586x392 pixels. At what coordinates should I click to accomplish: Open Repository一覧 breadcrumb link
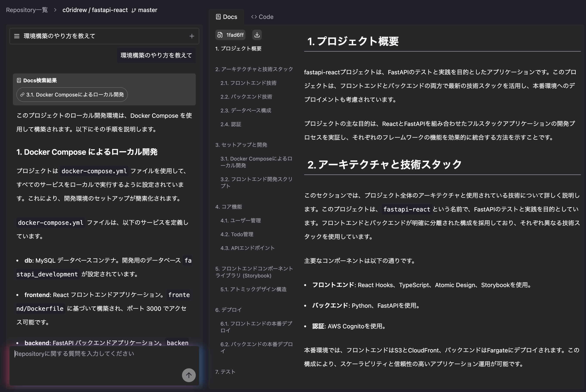[x=27, y=10]
